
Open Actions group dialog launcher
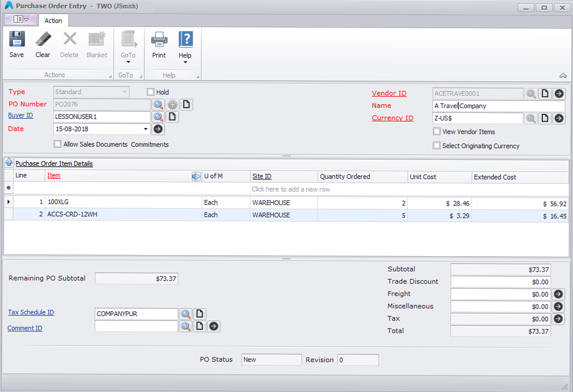click(x=110, y=76)
